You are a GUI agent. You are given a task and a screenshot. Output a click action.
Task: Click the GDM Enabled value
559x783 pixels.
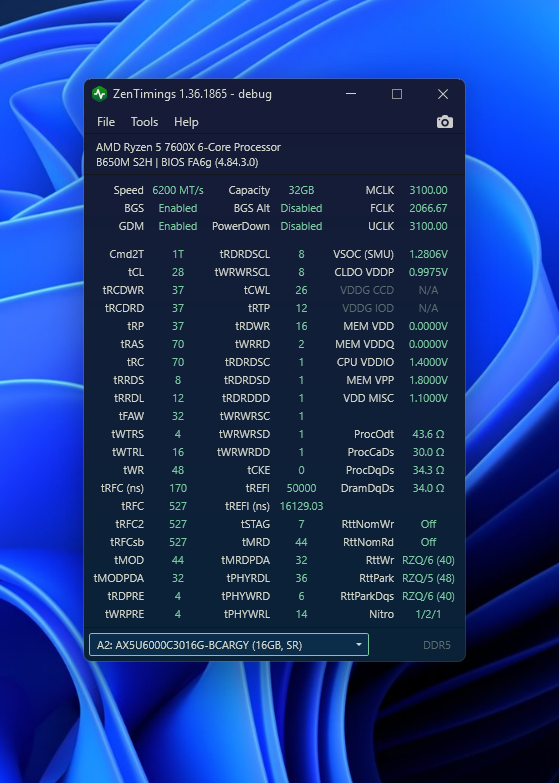[x=178, y=226]
